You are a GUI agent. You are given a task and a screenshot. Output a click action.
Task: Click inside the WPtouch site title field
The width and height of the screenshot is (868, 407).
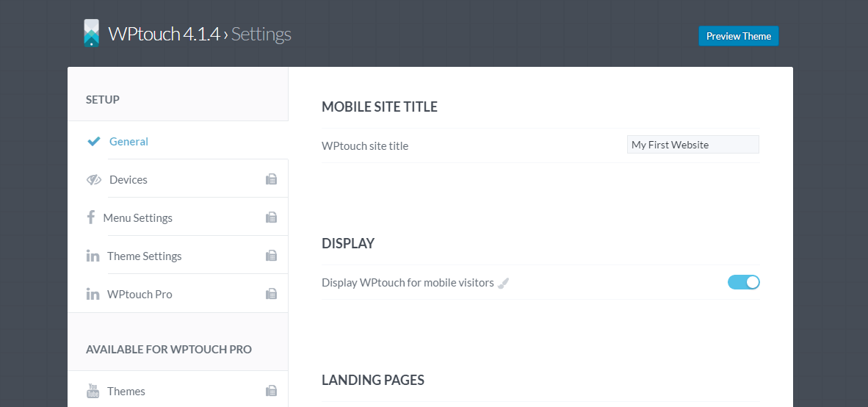click(693, 145)
